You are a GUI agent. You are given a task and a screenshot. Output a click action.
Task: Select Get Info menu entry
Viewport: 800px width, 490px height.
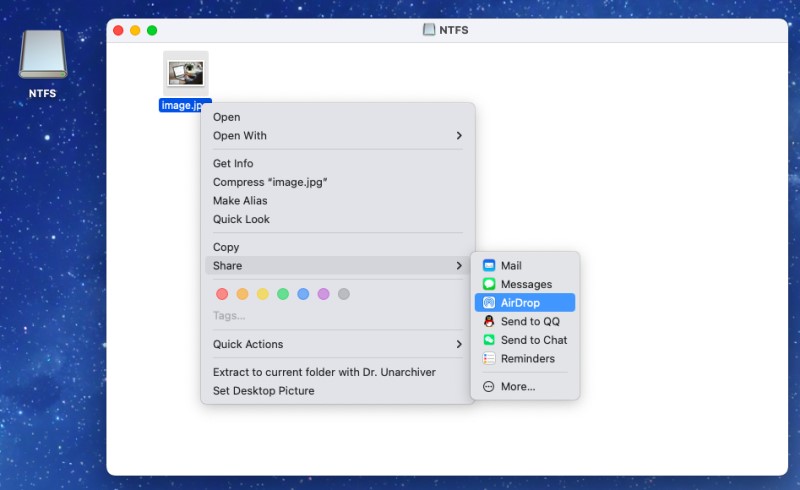338,163
